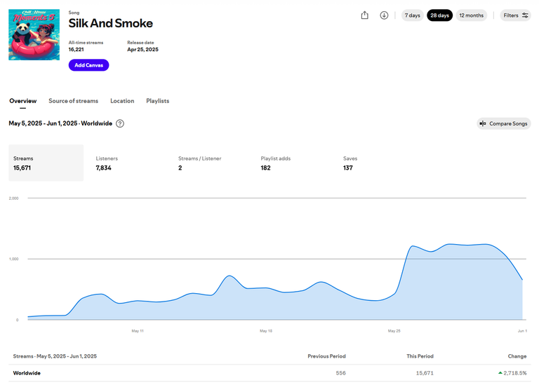Click the download data icon
The height and width of the screenshot is (392, 539).
(x=384, y=15)
